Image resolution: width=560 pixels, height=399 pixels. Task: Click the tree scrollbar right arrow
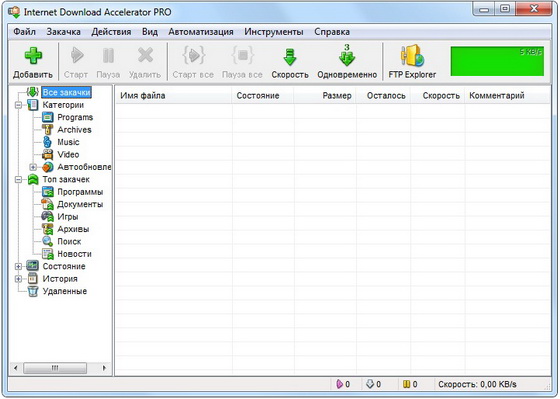pos(104,368)
